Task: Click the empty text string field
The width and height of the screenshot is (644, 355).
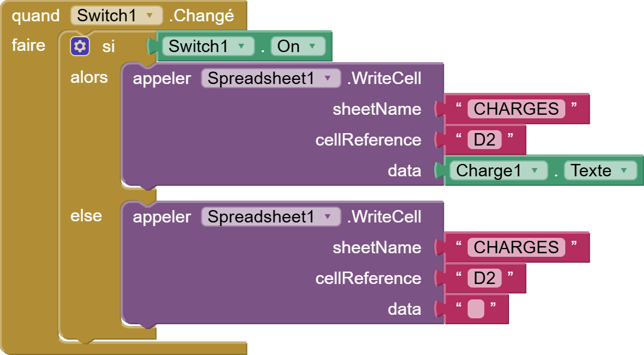Action: [476, 309]
